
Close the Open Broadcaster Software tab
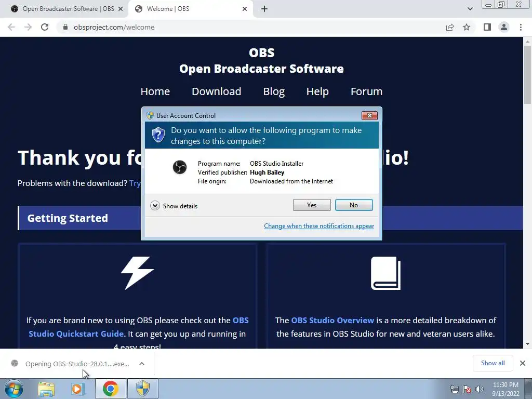(120, 9)
